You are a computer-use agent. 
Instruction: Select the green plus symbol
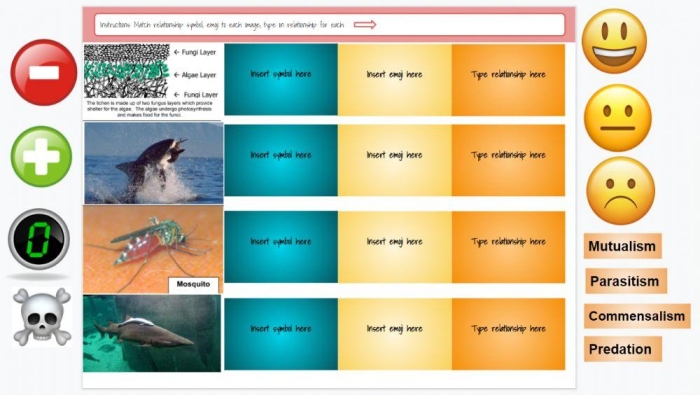pos(41,156)
